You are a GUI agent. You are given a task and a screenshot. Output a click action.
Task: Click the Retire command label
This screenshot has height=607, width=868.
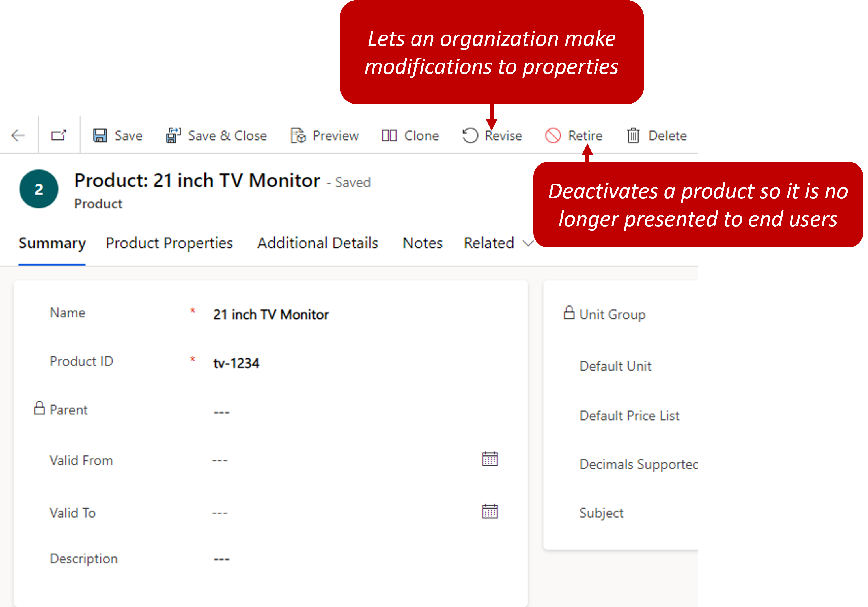pyautogui.click(x=585, y=136)
